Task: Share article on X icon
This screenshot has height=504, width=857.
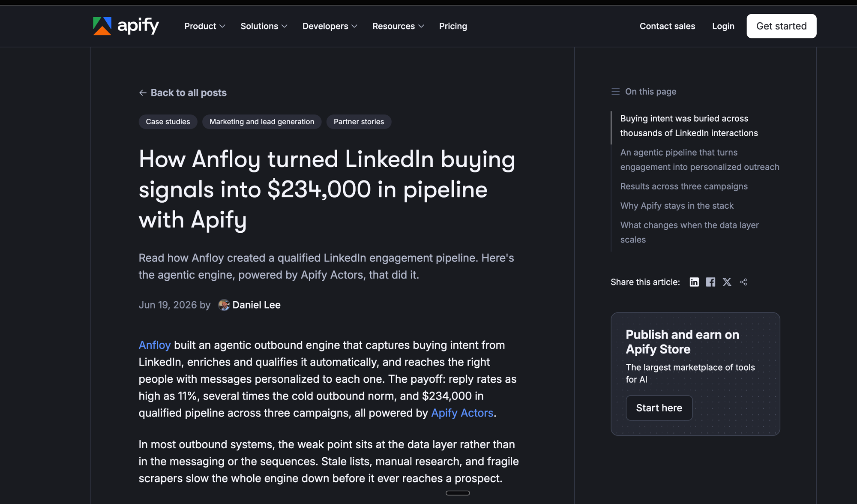Action: pos(727,282)
